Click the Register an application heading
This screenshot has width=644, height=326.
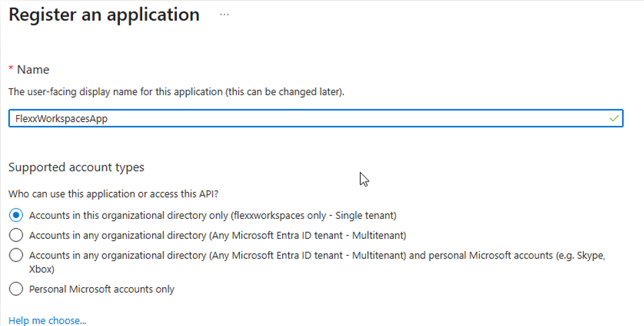104,15
